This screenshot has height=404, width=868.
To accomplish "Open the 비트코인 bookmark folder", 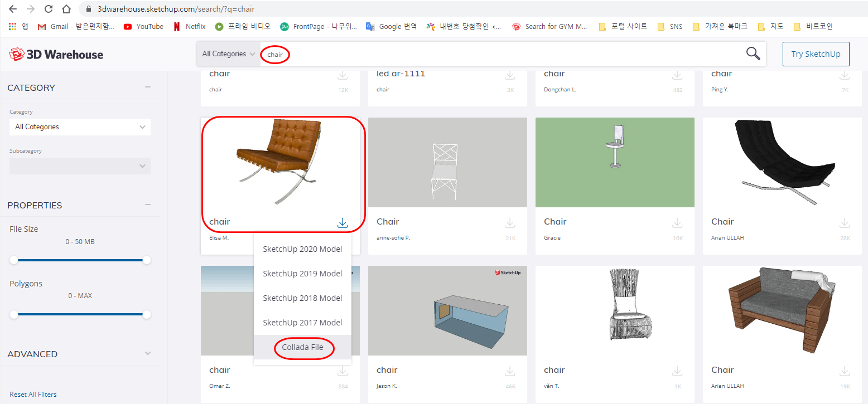I will tap(813, 26).
